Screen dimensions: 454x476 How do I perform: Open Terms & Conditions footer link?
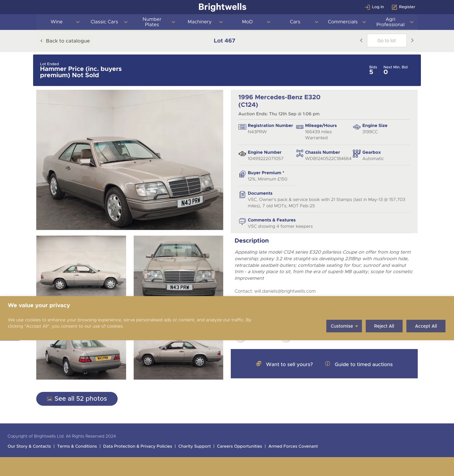coord(77,446)
